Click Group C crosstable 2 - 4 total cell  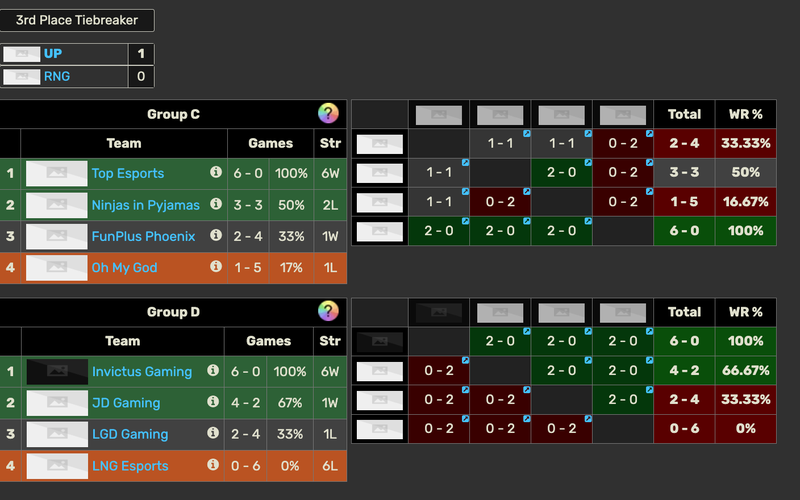tap(684, 143)
